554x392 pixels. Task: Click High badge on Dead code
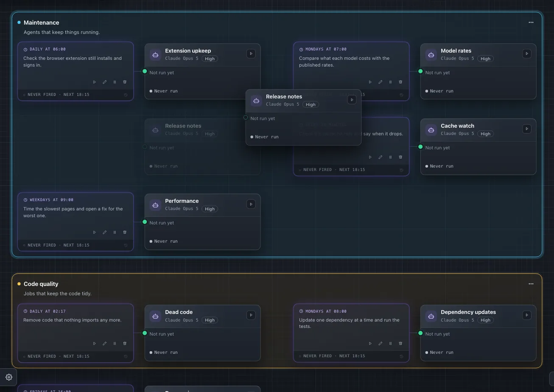tap(210, 320)
